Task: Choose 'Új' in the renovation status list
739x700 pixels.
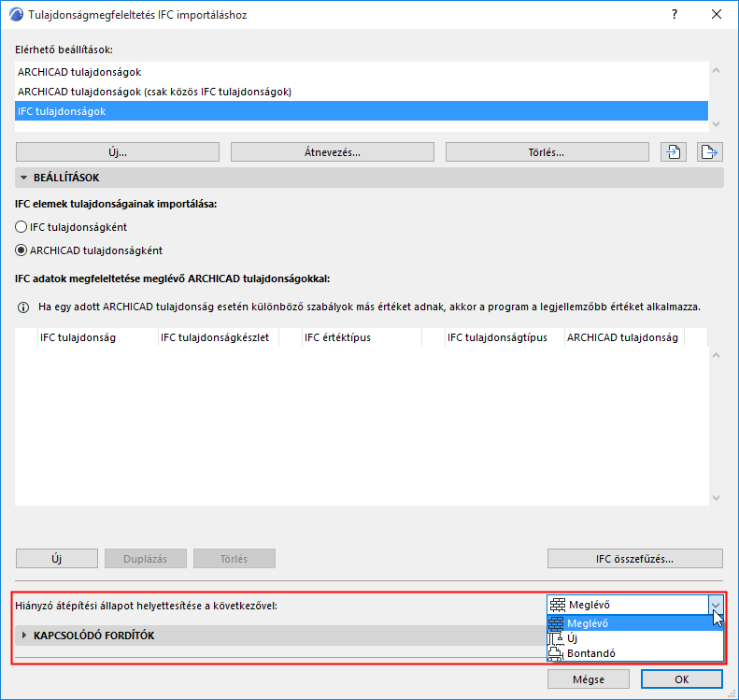Action: pyautogui.click(x=635, y=638)
